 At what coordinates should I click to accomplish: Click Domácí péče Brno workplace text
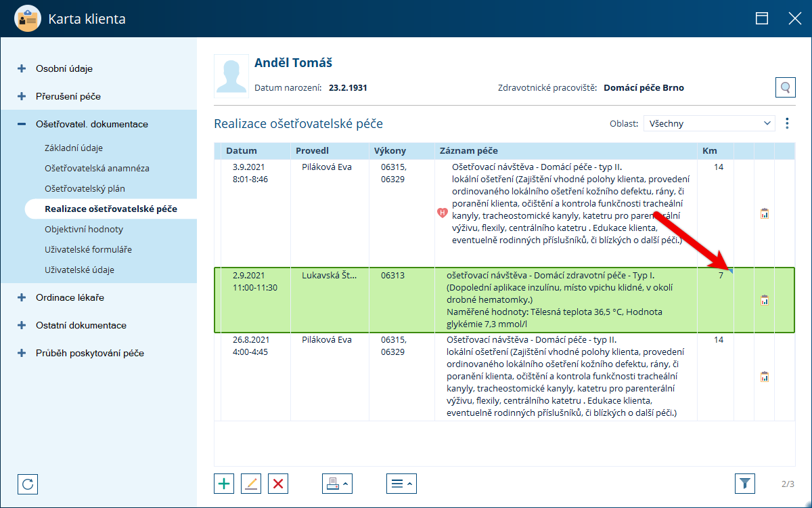pos(644,88)
